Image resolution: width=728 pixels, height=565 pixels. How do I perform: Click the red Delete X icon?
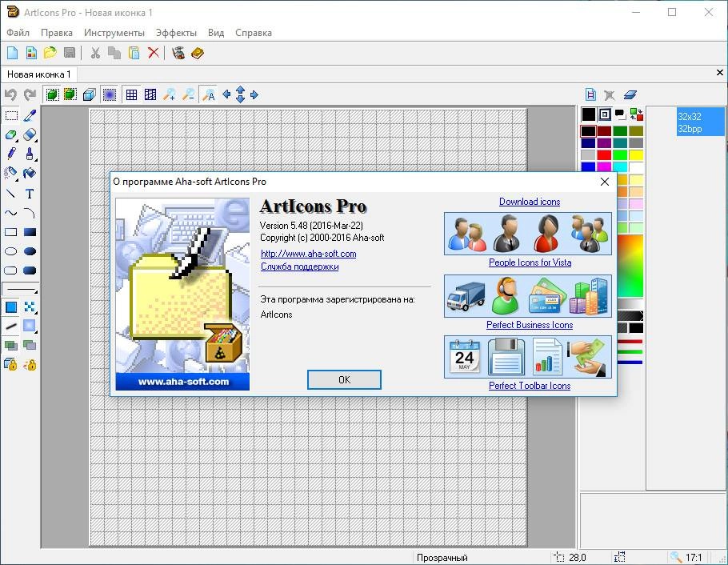pos(154,53)
